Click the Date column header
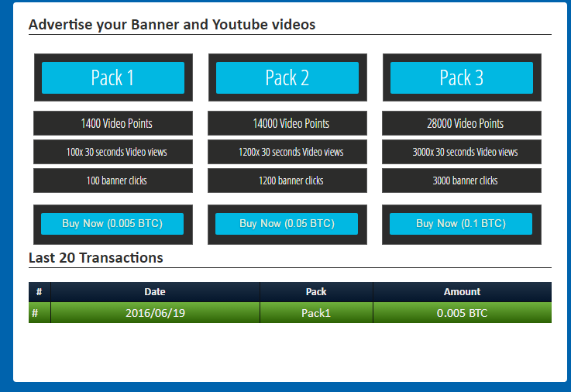The height and width of the screenshot is (392, 571). [x=155, y=291]
